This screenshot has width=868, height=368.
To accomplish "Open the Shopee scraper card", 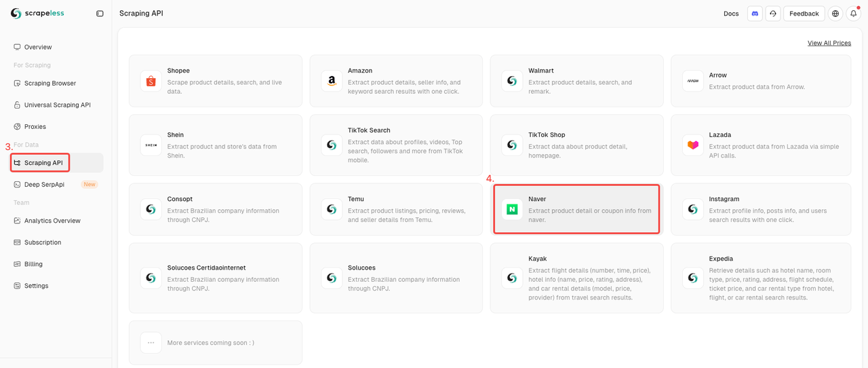I will (216, 81).
